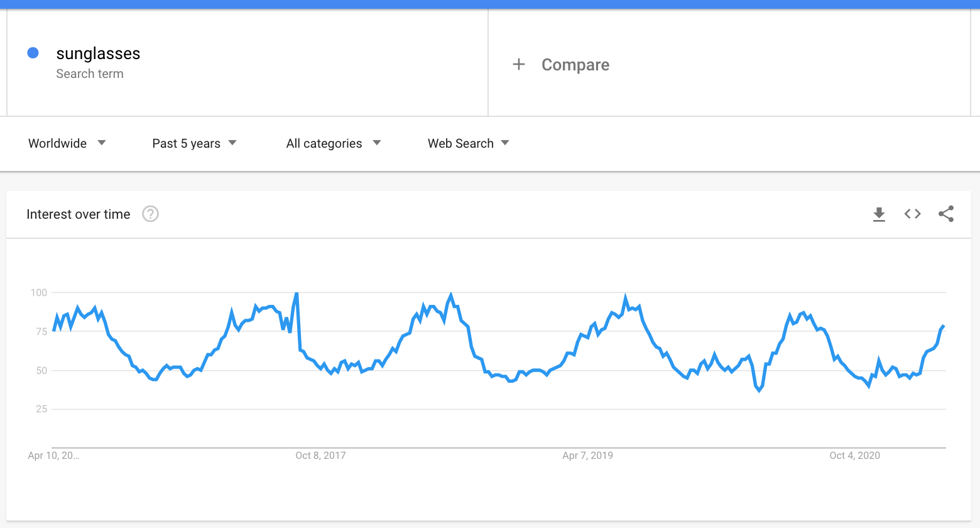The width and height of the screenshot is (980, 528).
Task: Click the Apr 10 starting date label
Action: coord(53,456)
